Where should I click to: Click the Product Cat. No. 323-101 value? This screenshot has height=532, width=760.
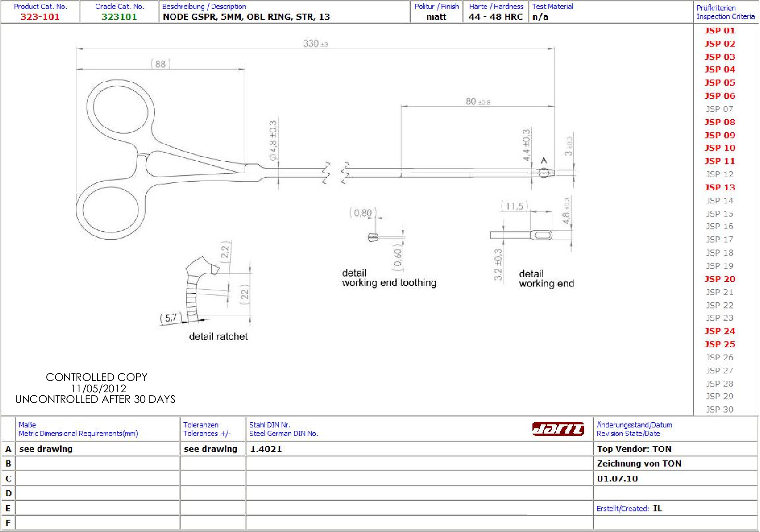point(40,17)
